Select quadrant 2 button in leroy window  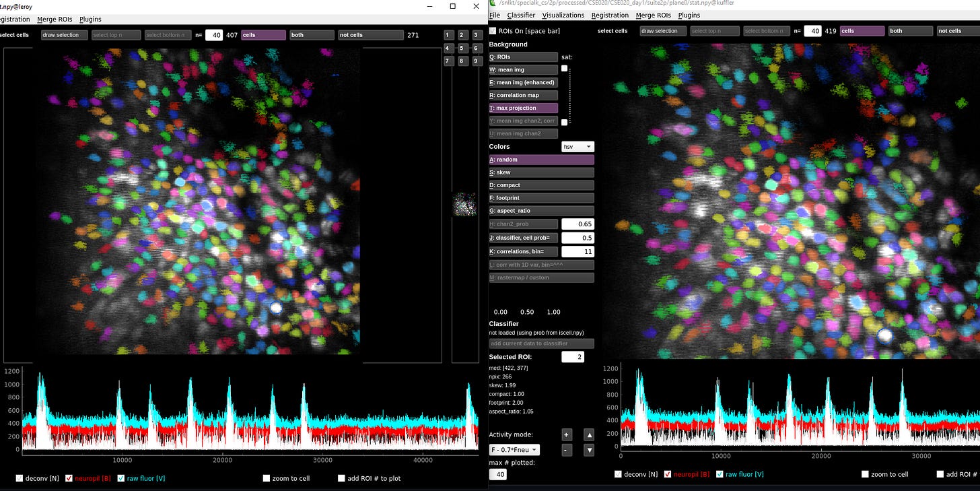click(462, 35)
